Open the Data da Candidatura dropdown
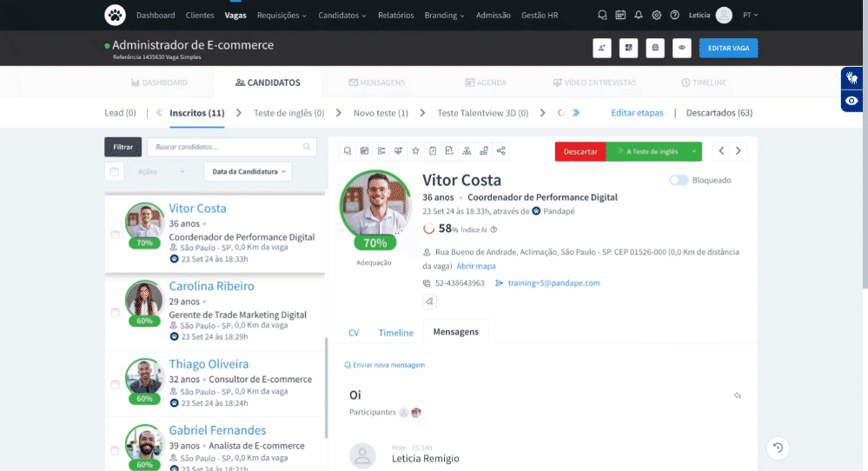 (x=248, y=171)
